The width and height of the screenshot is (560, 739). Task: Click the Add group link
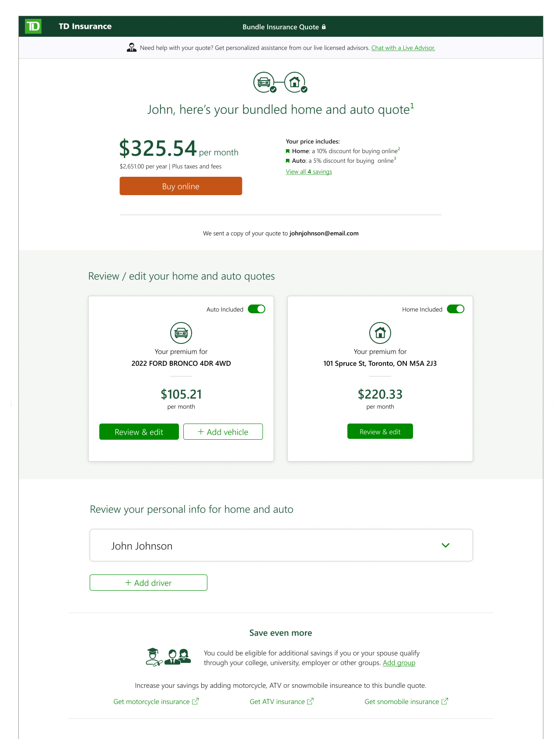click(x=399, y=662)
